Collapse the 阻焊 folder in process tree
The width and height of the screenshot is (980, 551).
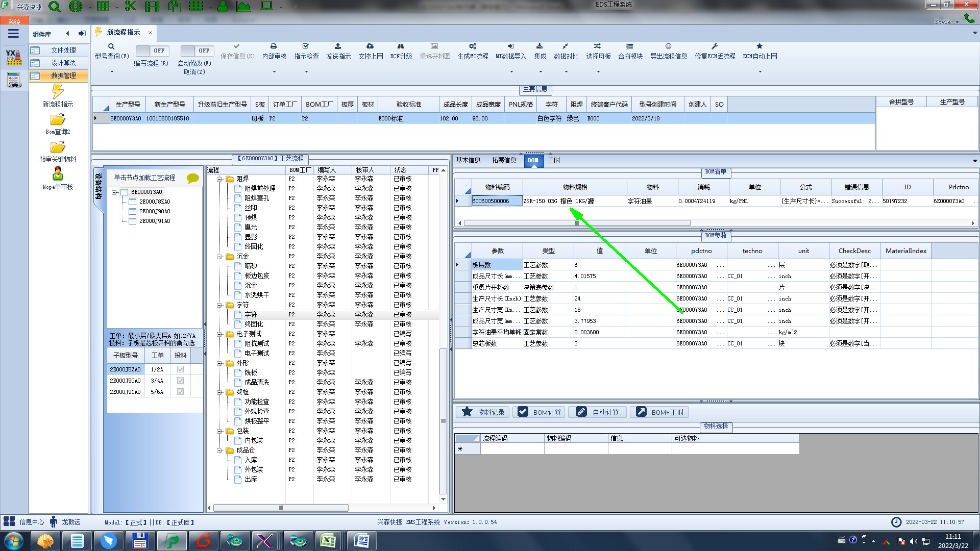[220, 179]
